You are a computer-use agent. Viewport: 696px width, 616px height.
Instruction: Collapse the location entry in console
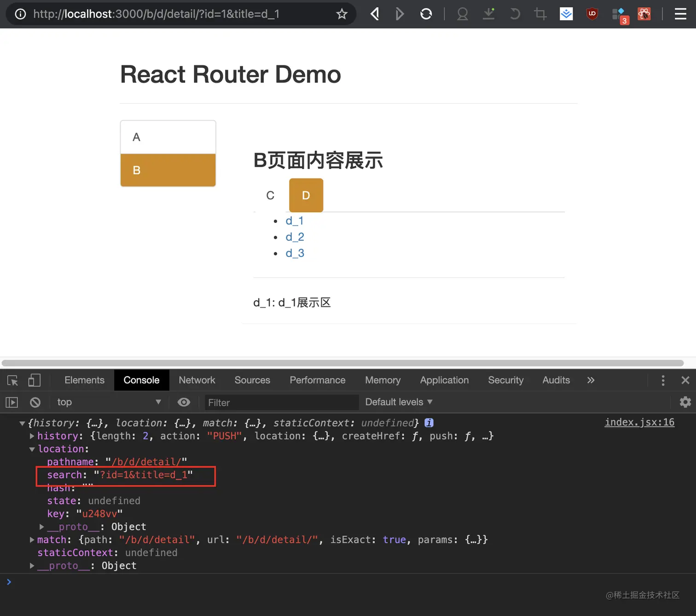pyautogui.click(x=32, y=449)
